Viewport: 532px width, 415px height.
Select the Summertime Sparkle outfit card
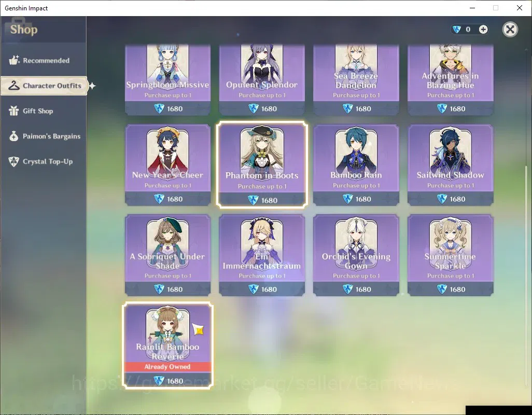point(450,255)
